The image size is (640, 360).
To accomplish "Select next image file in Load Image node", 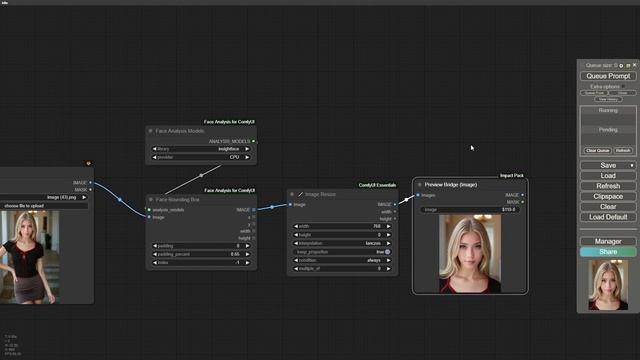I will pos(84,197).
